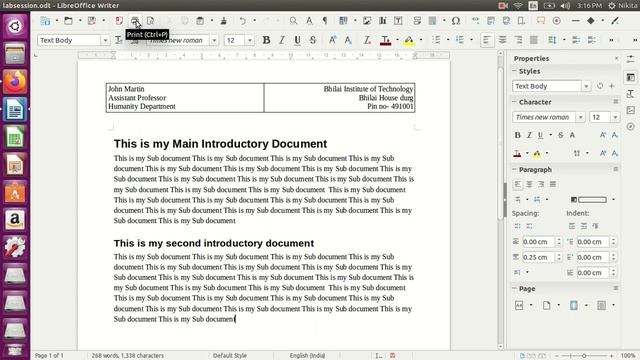
Task: Open the toolbar paragraph style dropdown arrow
Action: tap(105, 40)
